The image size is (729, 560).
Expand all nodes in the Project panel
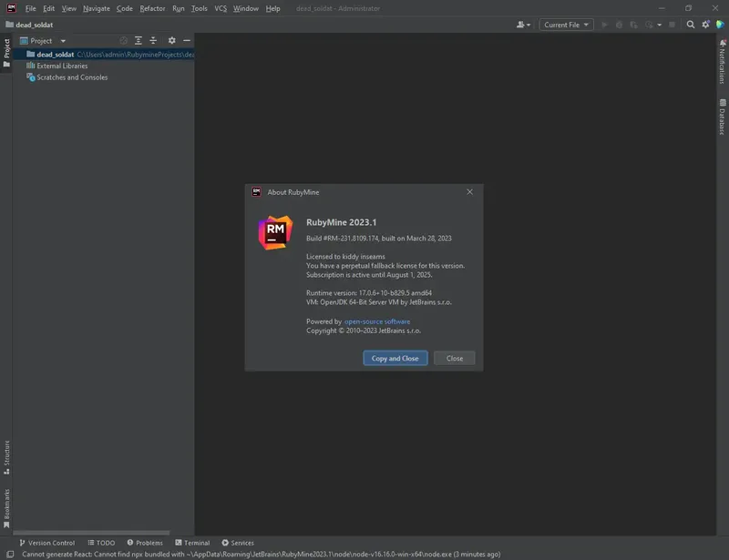(x=139, y=41)
